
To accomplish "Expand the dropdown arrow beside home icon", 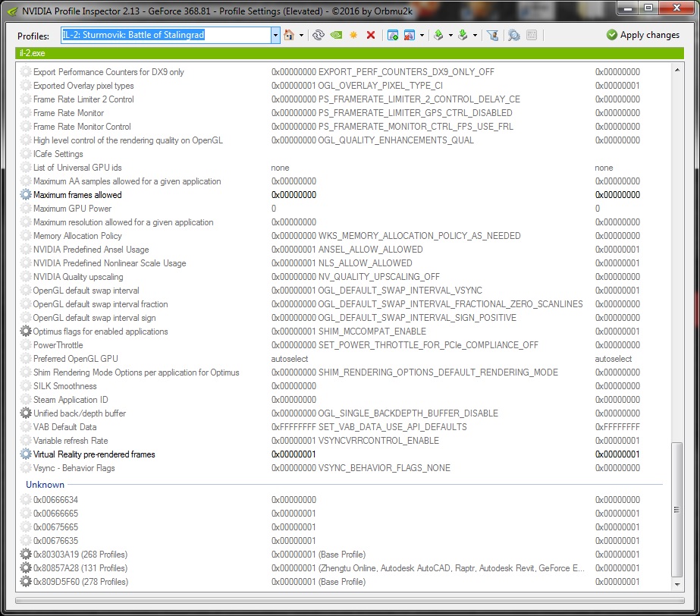I will point(301,35).
